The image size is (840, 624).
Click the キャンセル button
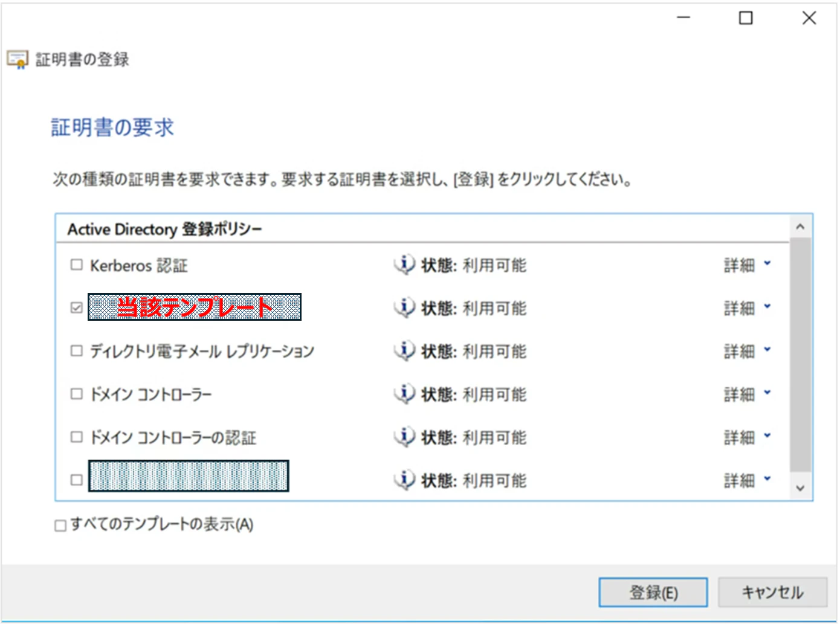(772, 592)
